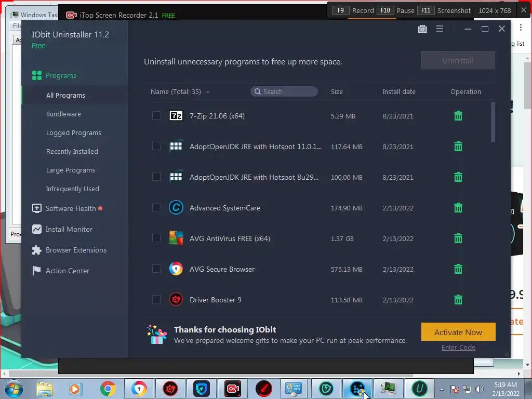Check the box for AdoptOpenJDK JRE Hotspot 8u29

[x=156, y=177]
